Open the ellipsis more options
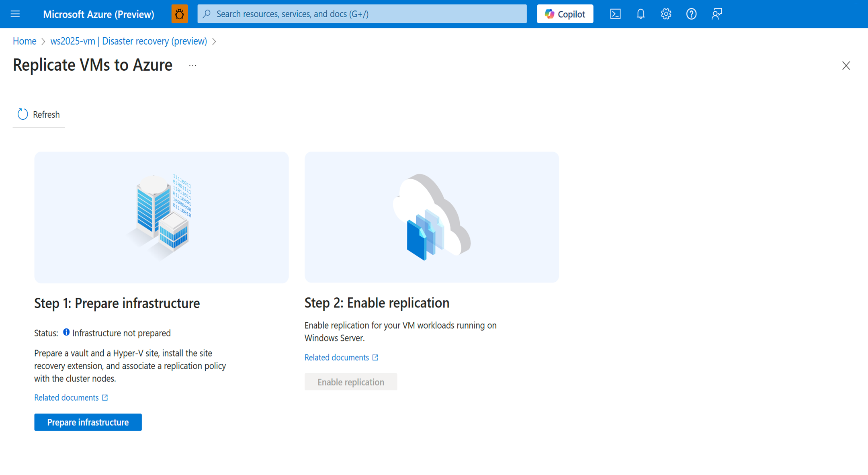This screenshot has width=868, height=475. click(x=192, y=66)
